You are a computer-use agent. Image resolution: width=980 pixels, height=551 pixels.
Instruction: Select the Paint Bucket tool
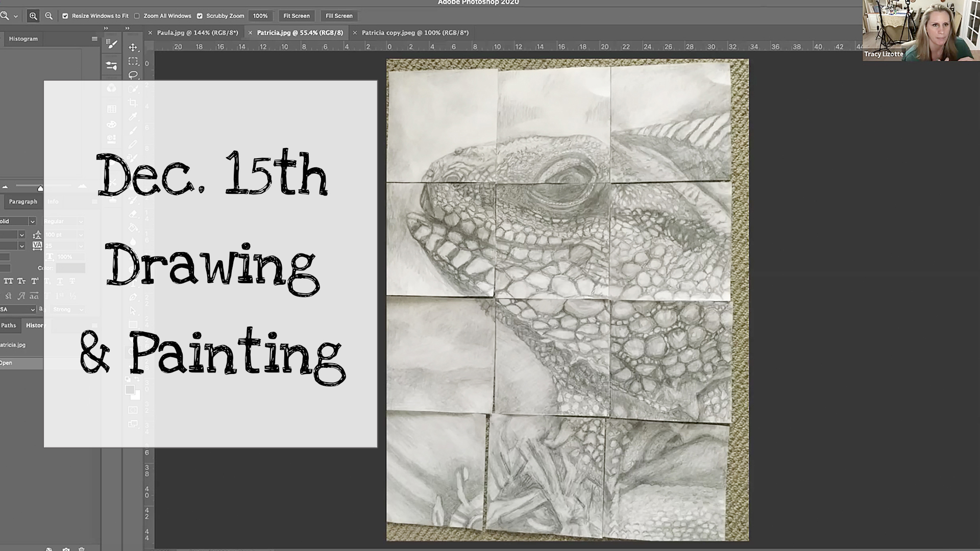click(133, 228)
